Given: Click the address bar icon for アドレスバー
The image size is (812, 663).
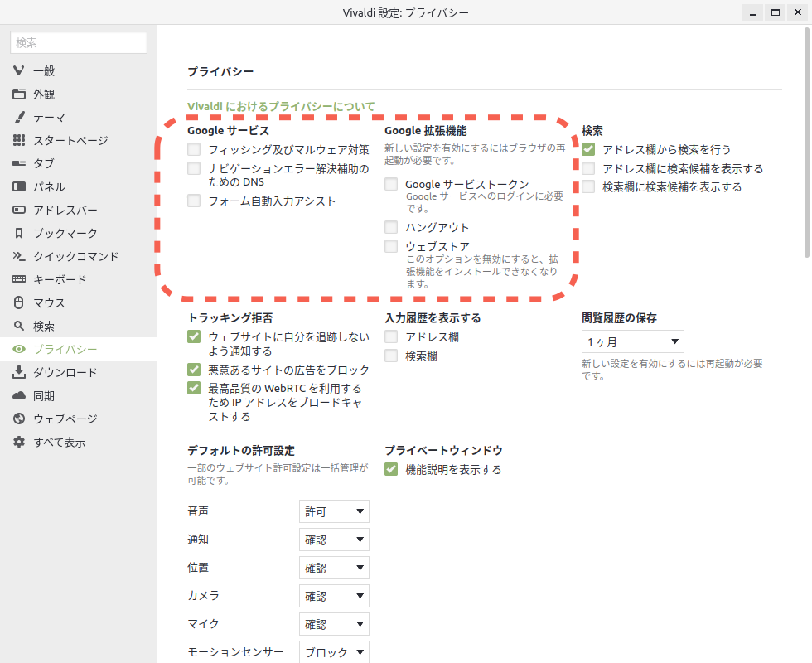Looking at the screenshot, I should tap(18, 210).
